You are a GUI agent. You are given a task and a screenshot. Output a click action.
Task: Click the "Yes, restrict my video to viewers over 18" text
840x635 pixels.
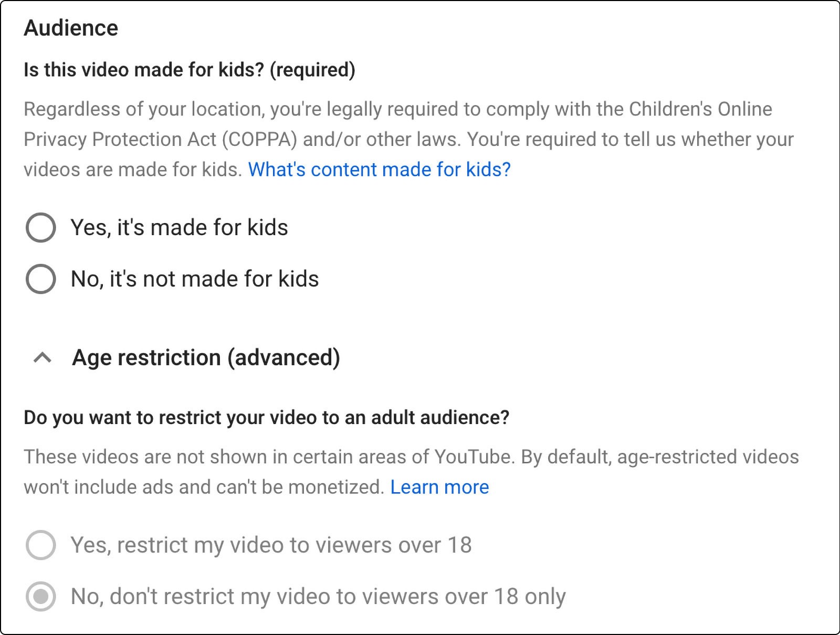click(271, 545)
